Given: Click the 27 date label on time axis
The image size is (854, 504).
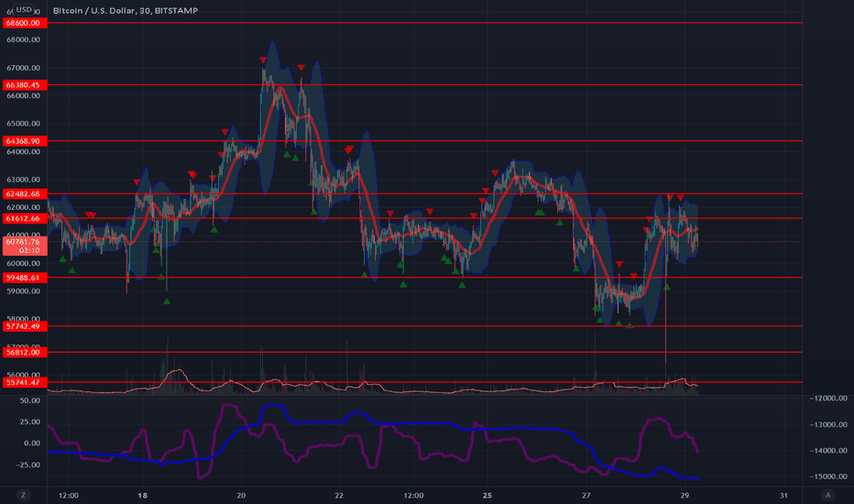Looking at the screenshot, I should [x=586, y=495].
